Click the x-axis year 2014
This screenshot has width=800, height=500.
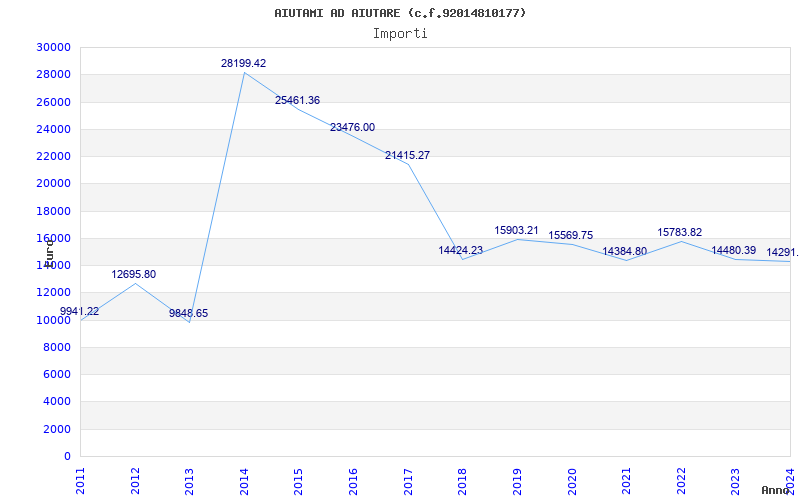click(244, 481)
